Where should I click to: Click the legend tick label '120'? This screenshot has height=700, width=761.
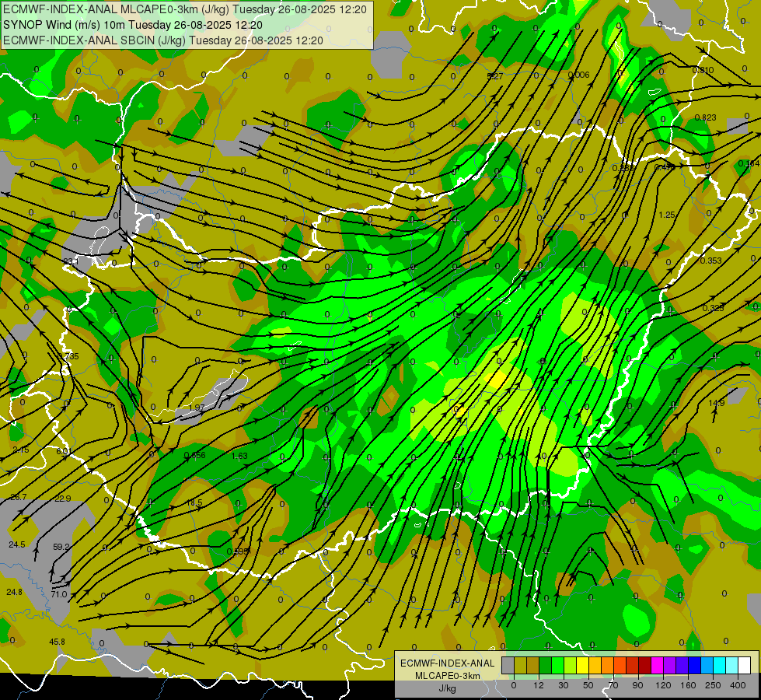click(663, 685)
